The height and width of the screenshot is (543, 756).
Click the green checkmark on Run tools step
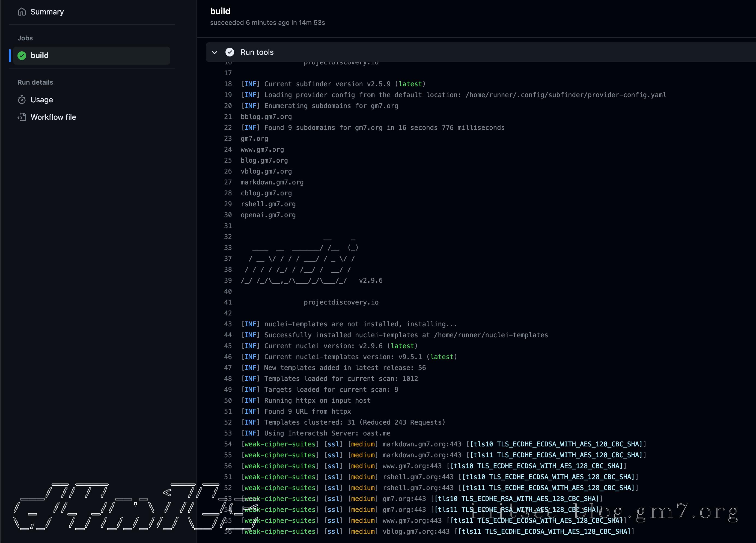[x=230, y=52]
